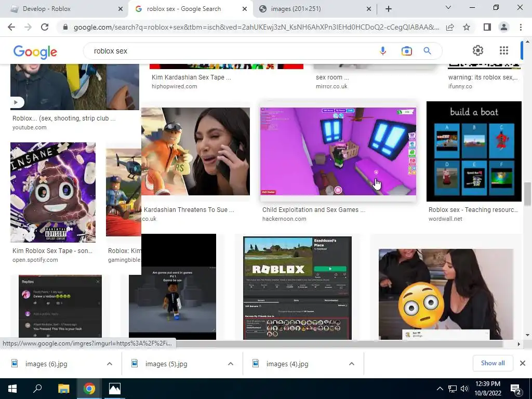Click Show all downloads
Screen dimensions: 532x399
[x=493, y=363]
